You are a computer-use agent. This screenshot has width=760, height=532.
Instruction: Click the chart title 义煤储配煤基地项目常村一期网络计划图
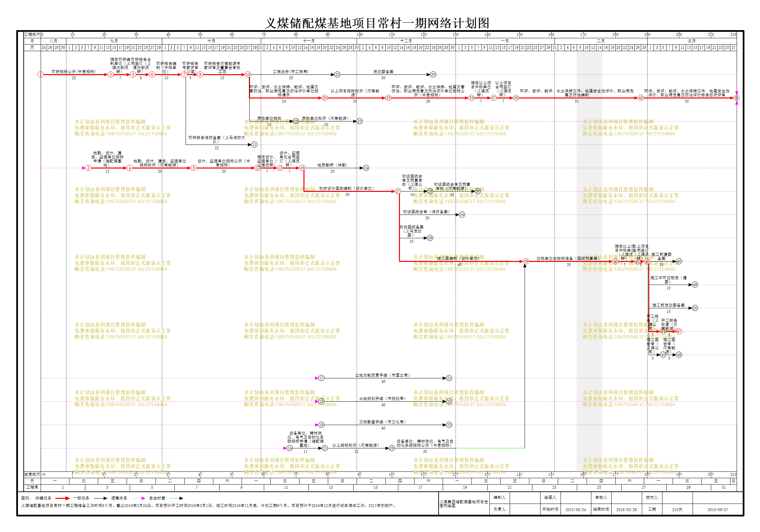[x=377, y=23]
